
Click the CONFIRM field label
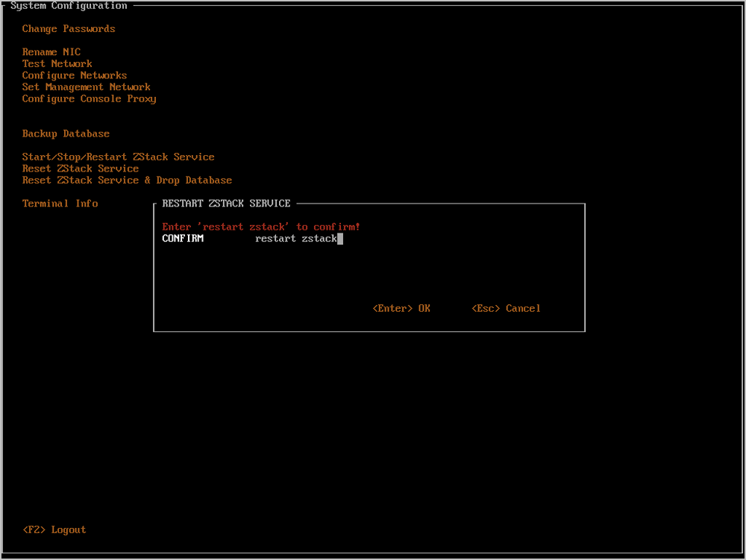183,239
